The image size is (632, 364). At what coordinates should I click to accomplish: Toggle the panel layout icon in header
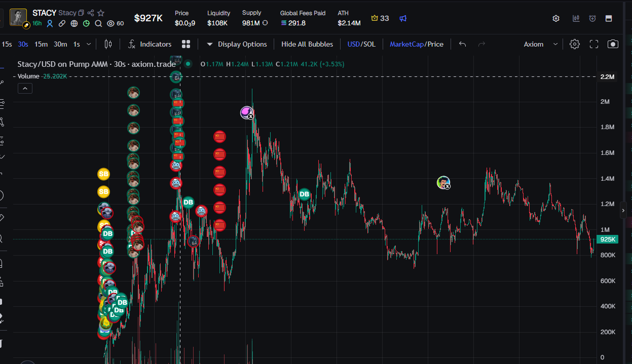609,18
